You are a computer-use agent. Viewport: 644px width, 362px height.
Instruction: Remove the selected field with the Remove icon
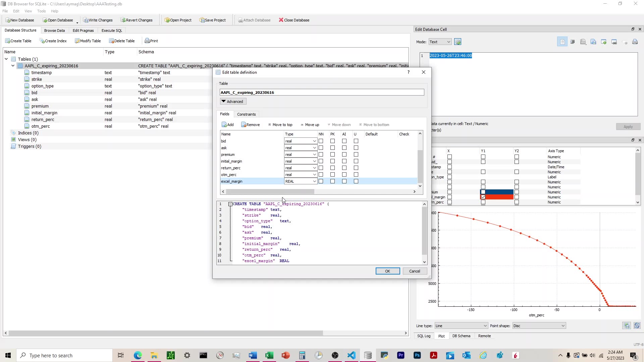(251, 125)
